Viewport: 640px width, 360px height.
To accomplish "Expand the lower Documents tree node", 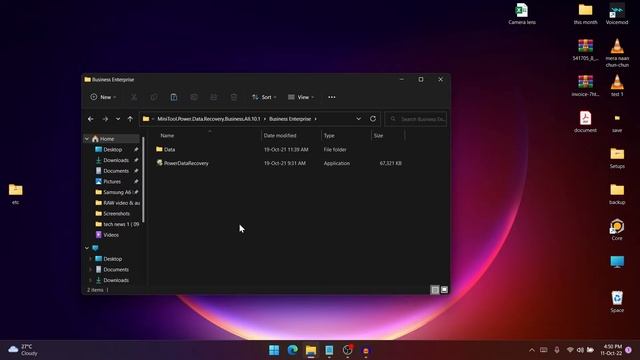I will coord(90,269).
